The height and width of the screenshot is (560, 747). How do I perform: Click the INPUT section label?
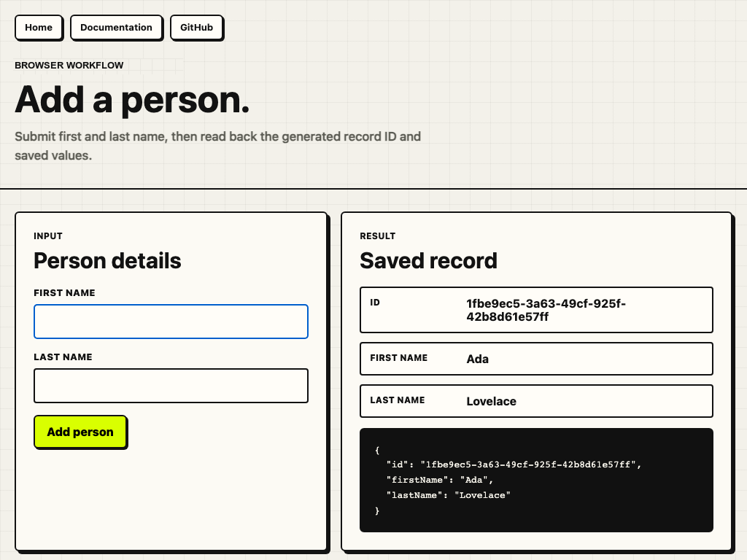click(x=48, y=236)
